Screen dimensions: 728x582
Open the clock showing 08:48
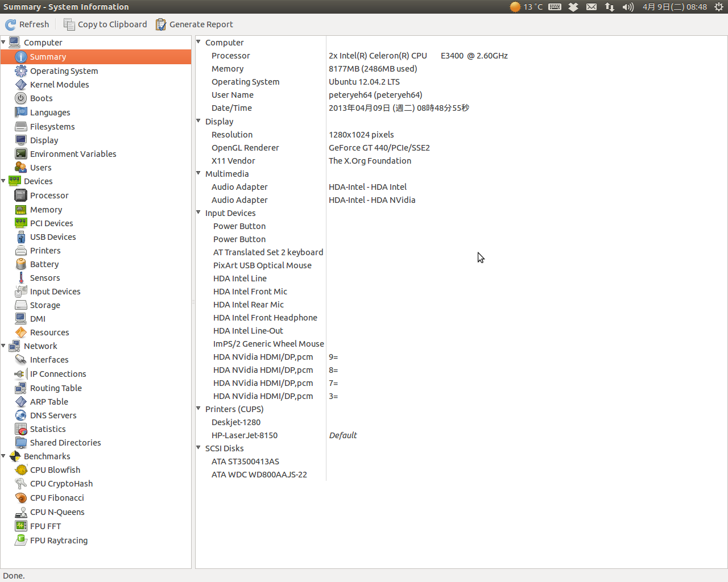[x=675, y=7]
